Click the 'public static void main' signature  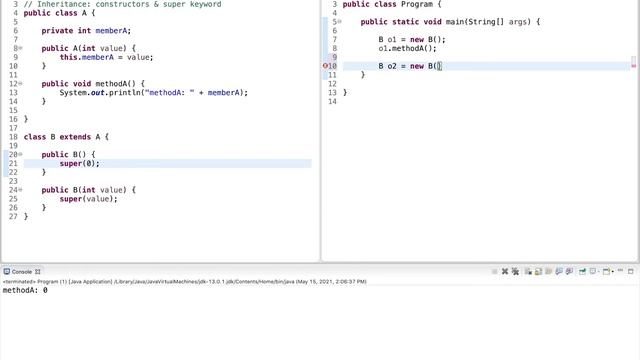[x=450, y=22]
